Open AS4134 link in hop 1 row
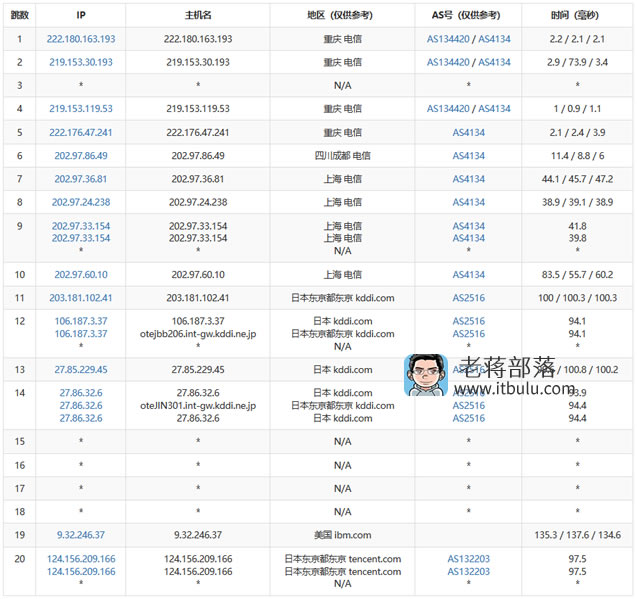The width and height of the screenshot is (637, 599). [x=494, y=39]
